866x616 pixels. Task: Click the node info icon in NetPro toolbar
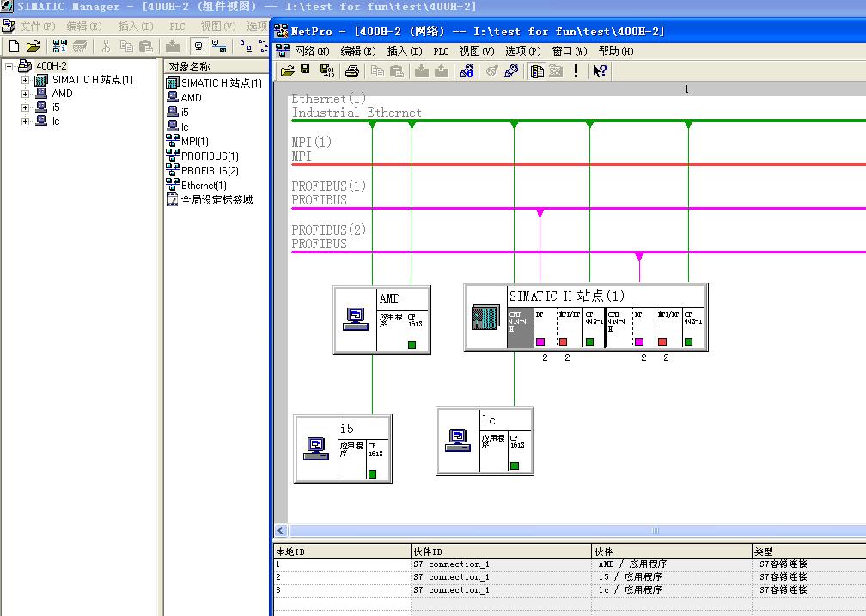(467, 70)
